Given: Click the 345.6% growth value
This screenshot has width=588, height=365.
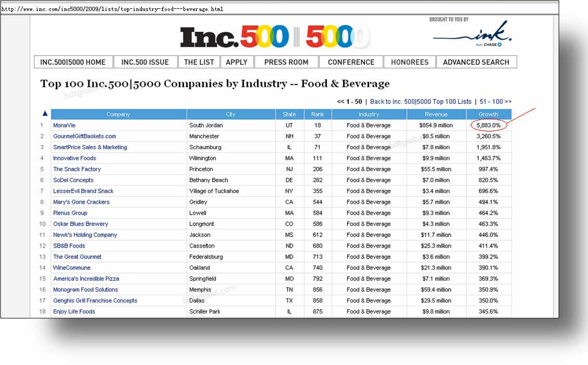Looking at the screenshot, I should click(x=489, y=311).
